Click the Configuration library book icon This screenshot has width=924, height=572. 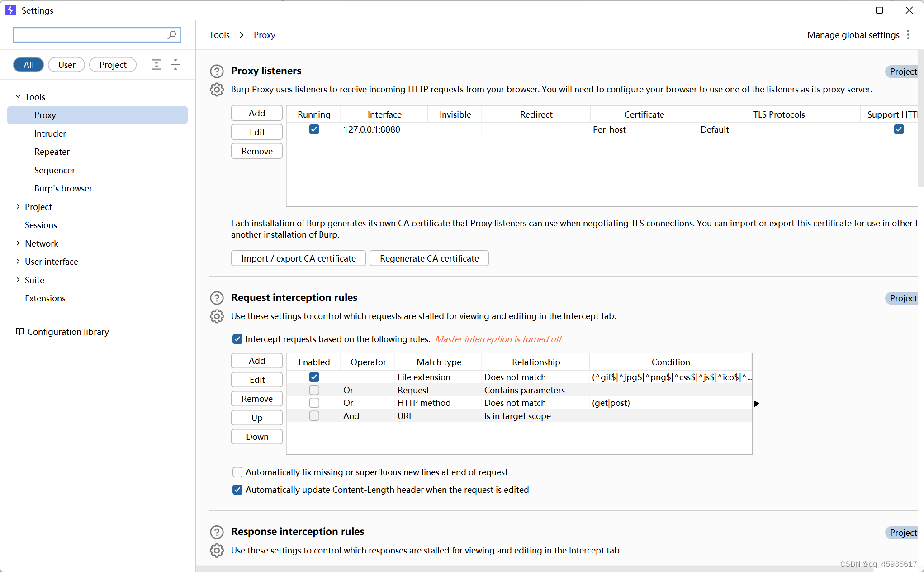19,332
